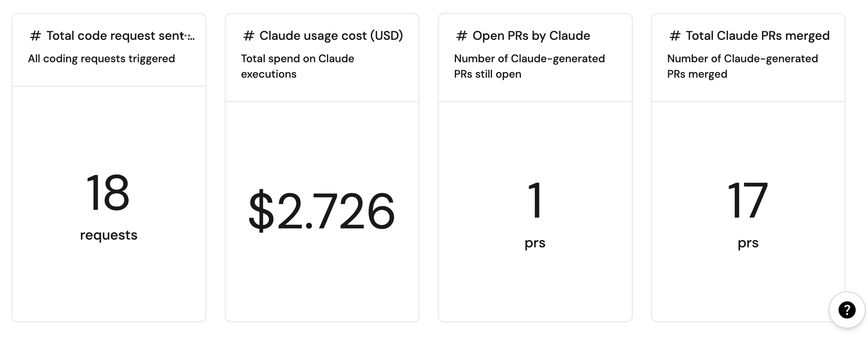Screen dimensions: 868x337
Task: Click the hash icon beside Claude usage cost
Action: pos(248,36)
